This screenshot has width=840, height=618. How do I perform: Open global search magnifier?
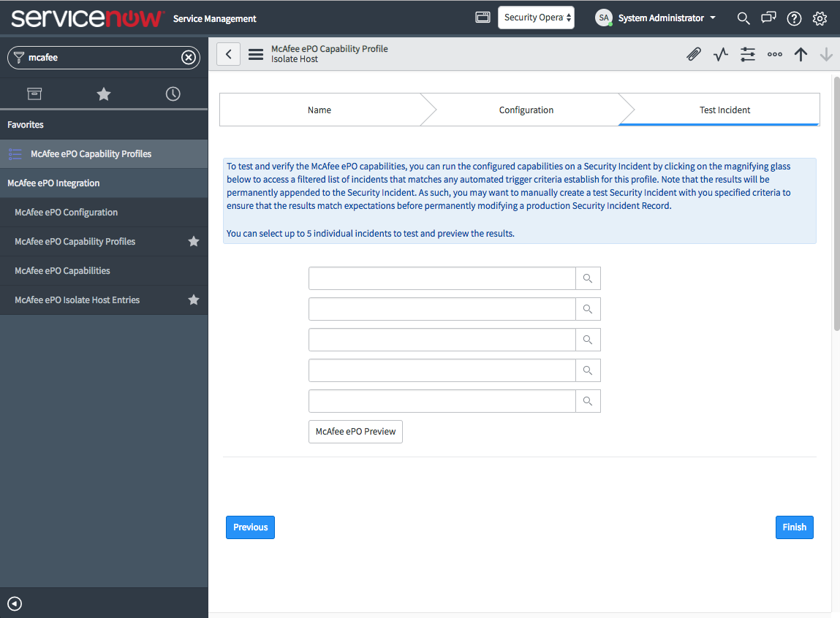[743, 18]
